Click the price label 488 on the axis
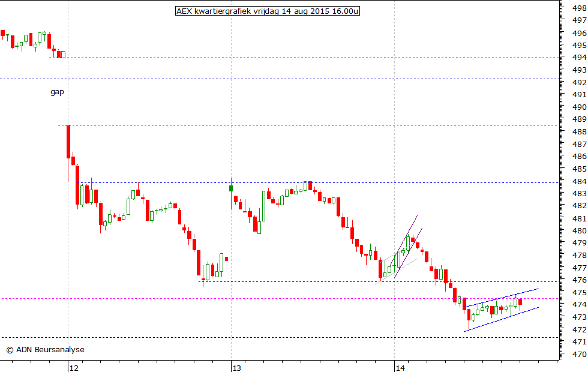 [x=580, y=131]
